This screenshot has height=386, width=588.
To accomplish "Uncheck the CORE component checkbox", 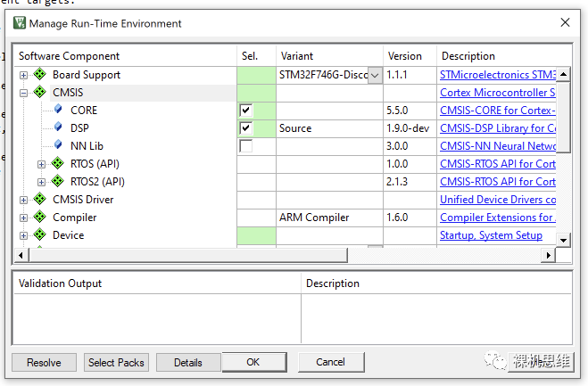I will point(246,111).
